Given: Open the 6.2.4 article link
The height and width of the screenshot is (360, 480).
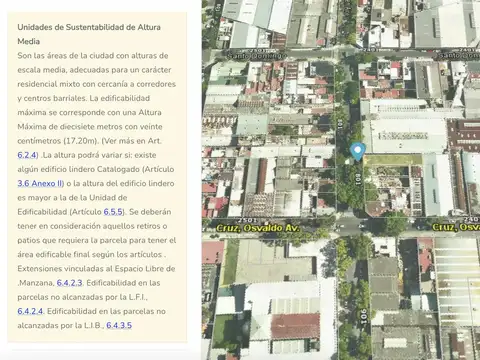Looking at the screenshot, I should pyautogui.click(x=27, y=155).
